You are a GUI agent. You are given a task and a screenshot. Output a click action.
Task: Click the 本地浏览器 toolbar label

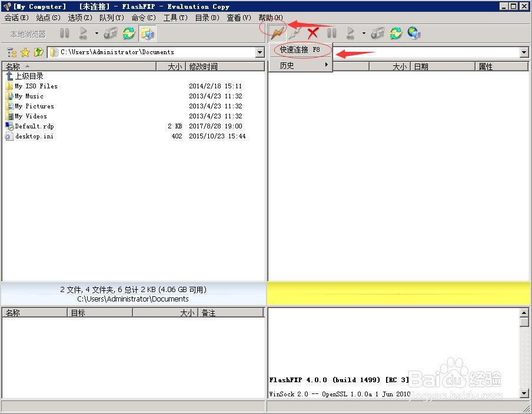click(28, 34)
